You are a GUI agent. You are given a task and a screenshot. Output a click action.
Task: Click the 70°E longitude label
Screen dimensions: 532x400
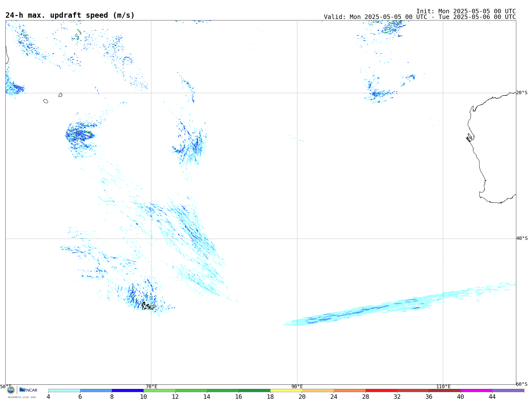[151, 386]
